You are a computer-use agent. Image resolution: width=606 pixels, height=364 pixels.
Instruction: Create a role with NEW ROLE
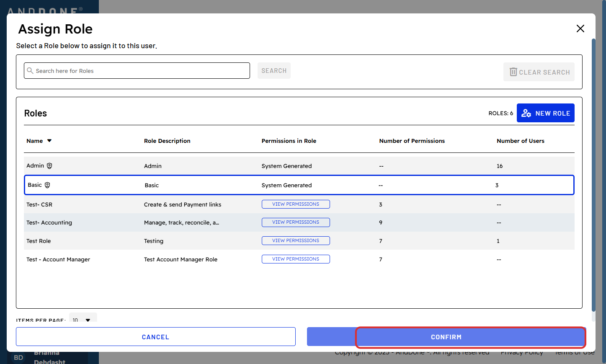pos(545,113)
